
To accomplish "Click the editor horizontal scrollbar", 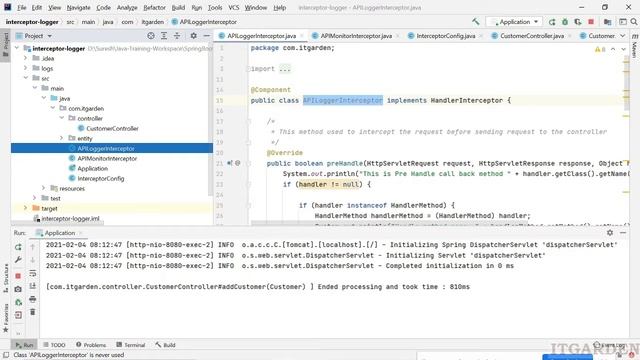I will click(x=390, y=223).
